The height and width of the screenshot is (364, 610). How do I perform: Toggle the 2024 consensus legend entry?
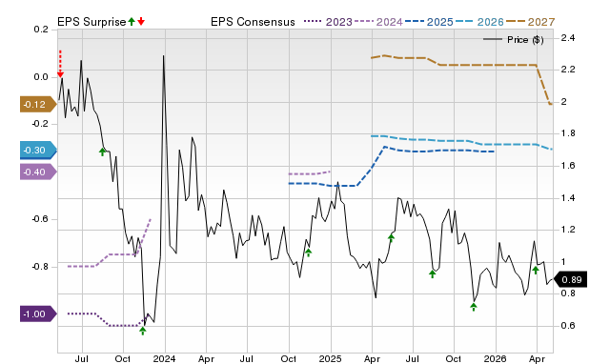(378, 22)
